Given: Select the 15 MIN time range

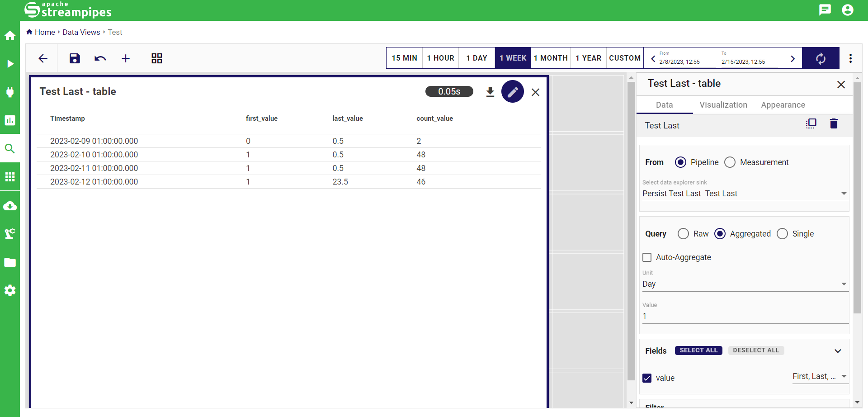Looking at the screenshot, I should pos(405,58).
